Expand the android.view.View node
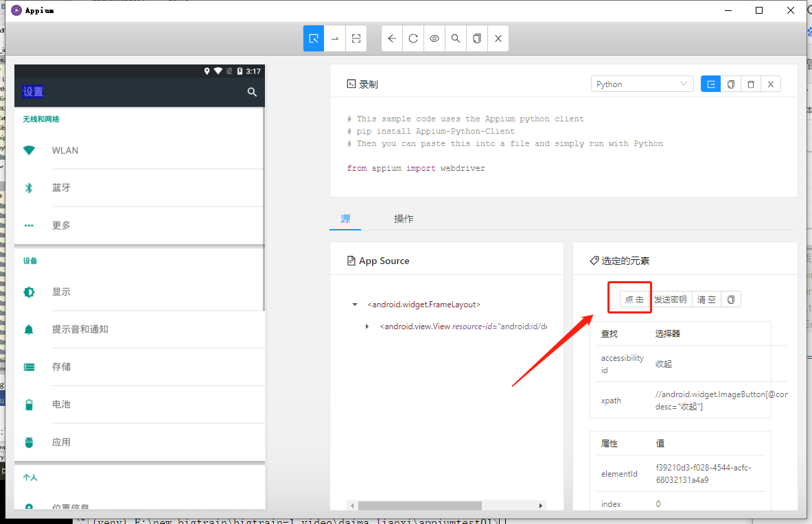Screen dimensions: 812x524 point(367,326)
